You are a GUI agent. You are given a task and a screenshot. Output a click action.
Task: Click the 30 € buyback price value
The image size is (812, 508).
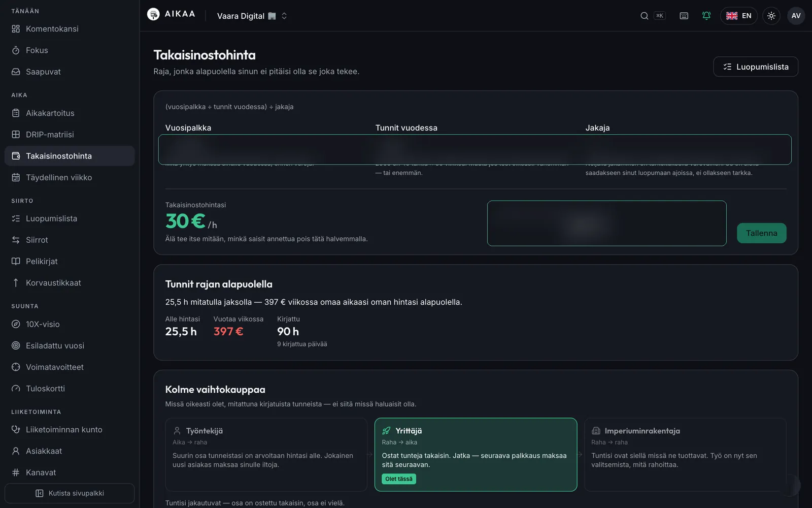[x=185, y=221]
